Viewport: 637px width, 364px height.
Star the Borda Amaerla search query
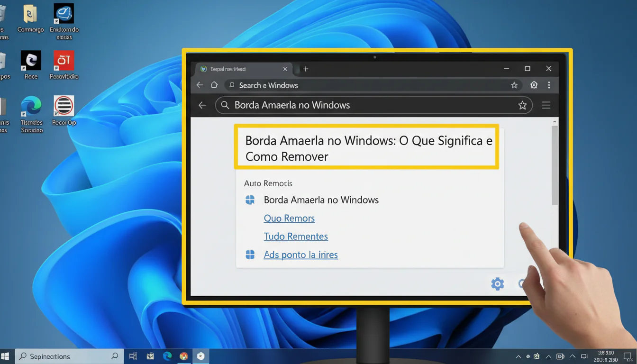tap(522, 105)
